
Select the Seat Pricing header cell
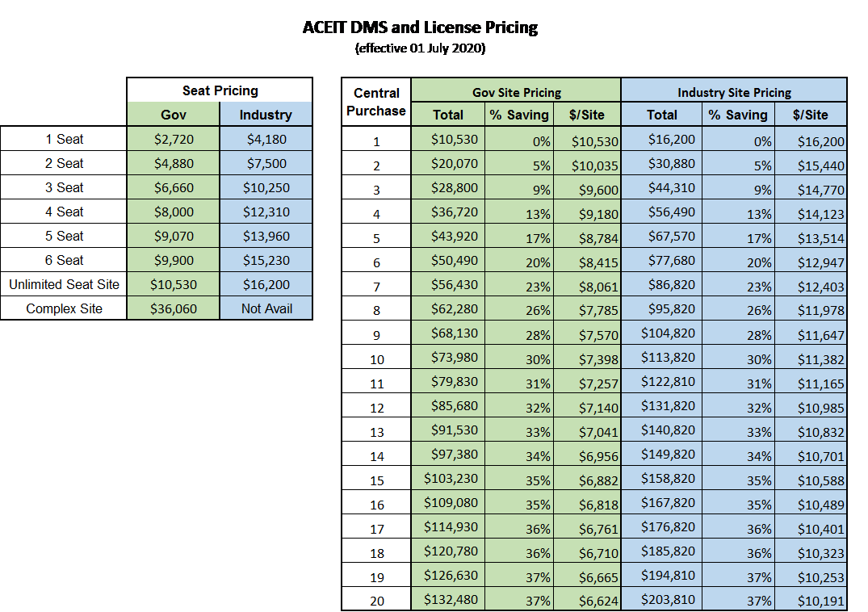click(x=219, y=89)
